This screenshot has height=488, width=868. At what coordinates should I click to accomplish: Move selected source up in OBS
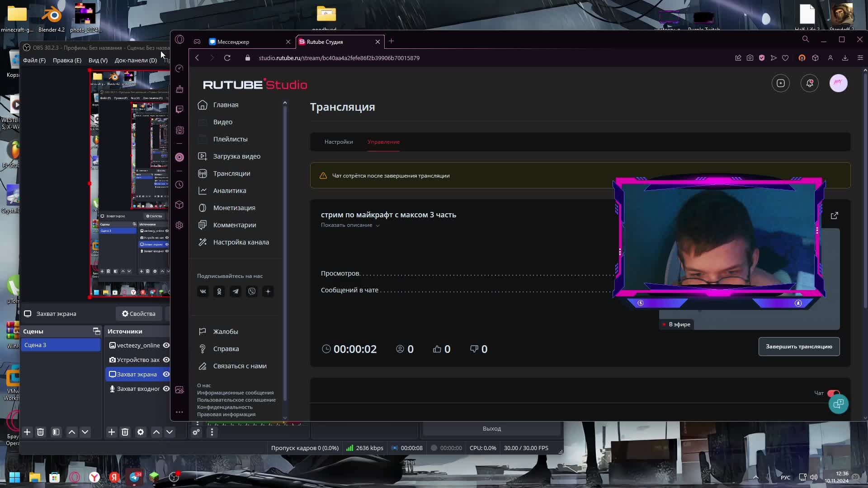click(x=156, y=432)
